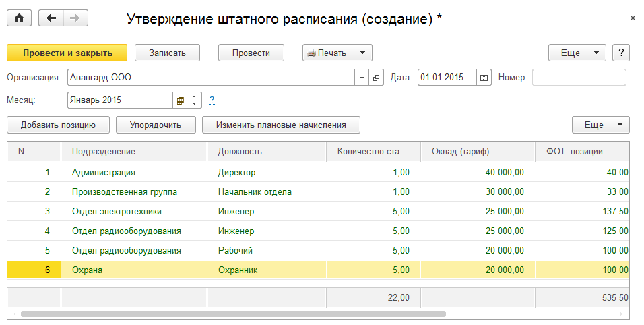This screenshot has width=644, height=325.
Task: Go forward with the right arrow
Action: (x=74, y=18)
